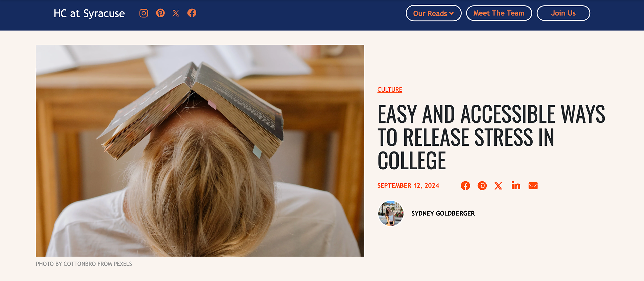Share article on X
644x281 pixels.
click(498, 186)
